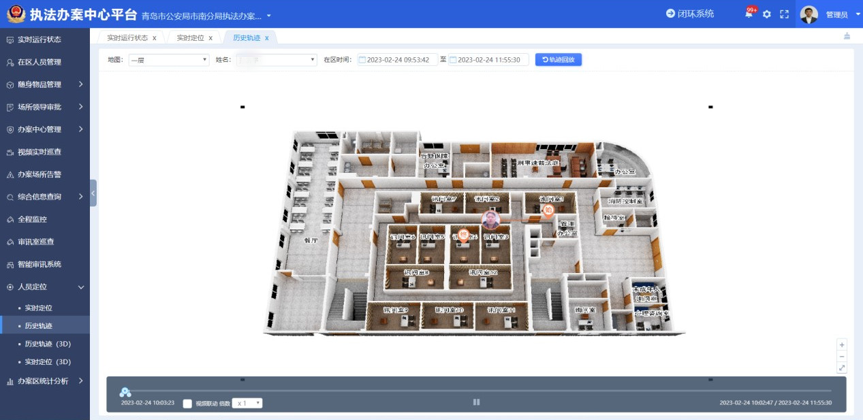Select 历史轨迹（3D） in the sidebar
863x420 pixels.
click(x=47, y=344)
